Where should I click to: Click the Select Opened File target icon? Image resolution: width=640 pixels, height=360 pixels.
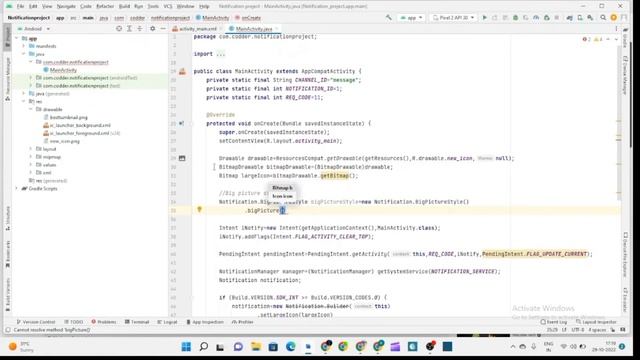pos(119,29)
